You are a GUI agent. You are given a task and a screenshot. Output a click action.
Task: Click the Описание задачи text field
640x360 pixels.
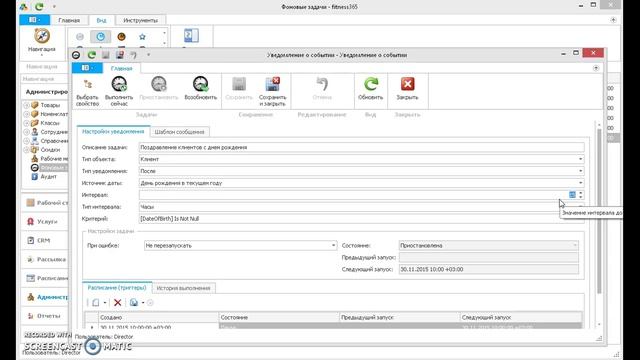pyautogui.click(x=361, y=147)
